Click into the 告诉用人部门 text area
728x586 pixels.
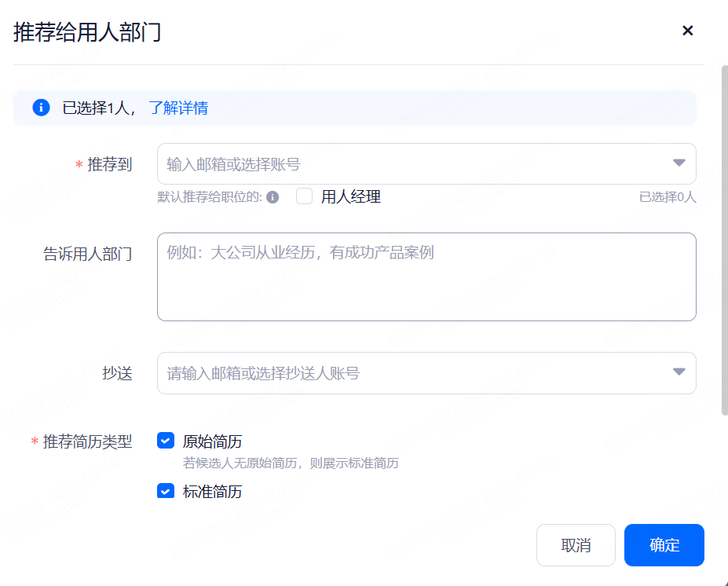point(426,277)
